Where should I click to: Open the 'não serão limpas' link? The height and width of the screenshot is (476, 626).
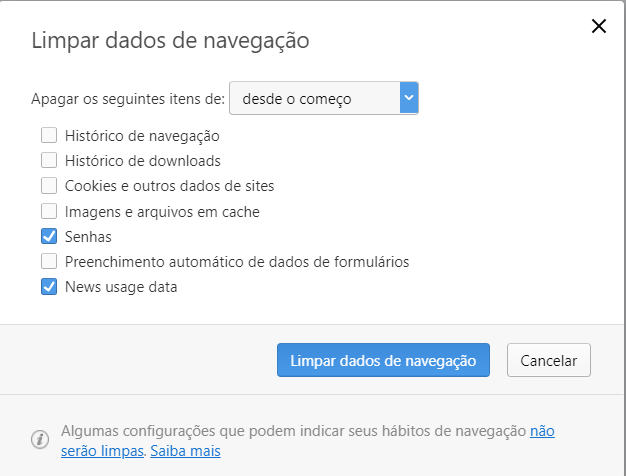coord(541,431)
